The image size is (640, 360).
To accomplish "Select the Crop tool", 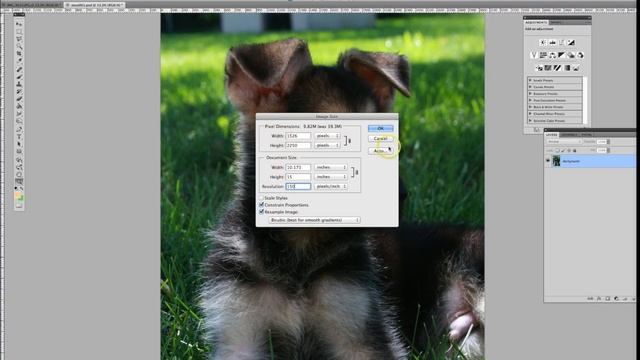I will point(19,53).
